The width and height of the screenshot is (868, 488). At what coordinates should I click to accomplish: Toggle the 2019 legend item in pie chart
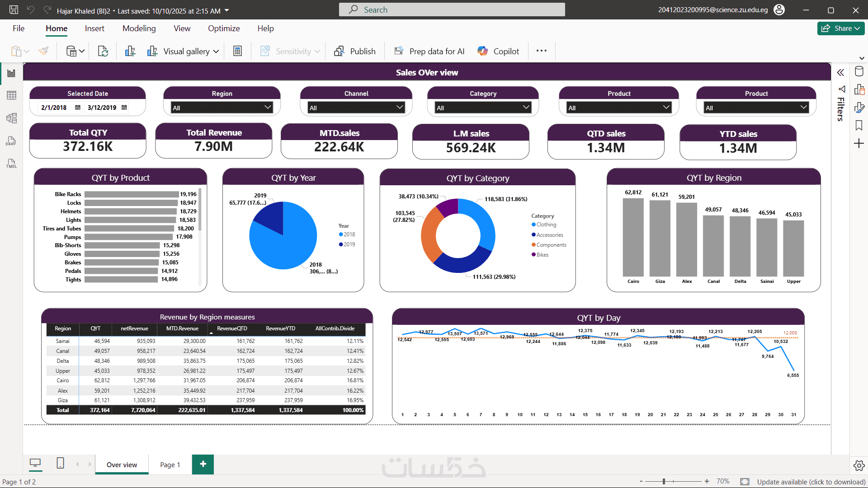tap(347, 244)
